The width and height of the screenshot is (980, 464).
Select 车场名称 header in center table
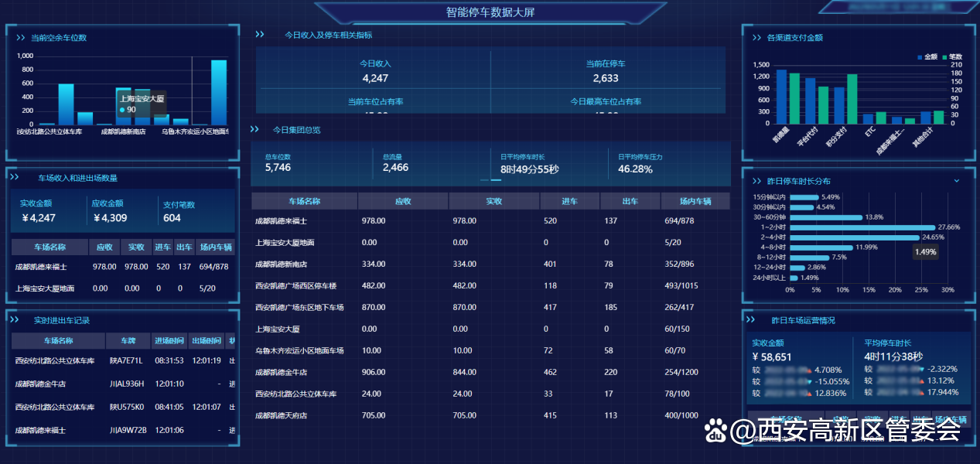[x=304, y=201]
